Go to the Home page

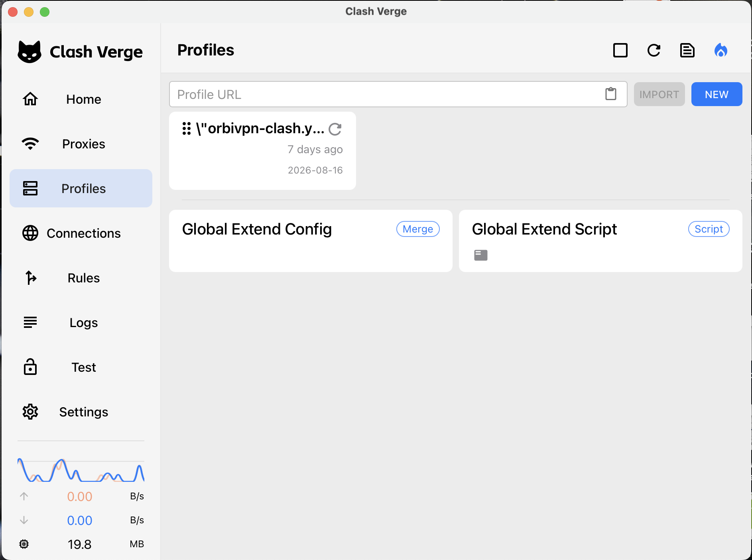click(81, 99)
